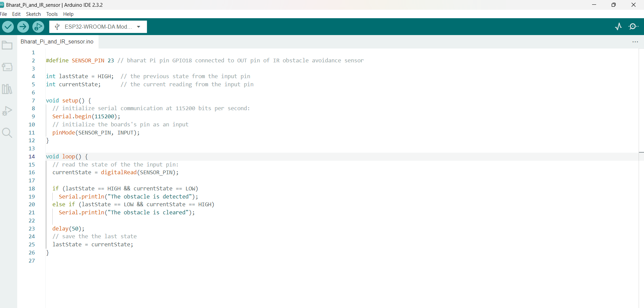Start the Debugger from the toolbar

(38, 27)
